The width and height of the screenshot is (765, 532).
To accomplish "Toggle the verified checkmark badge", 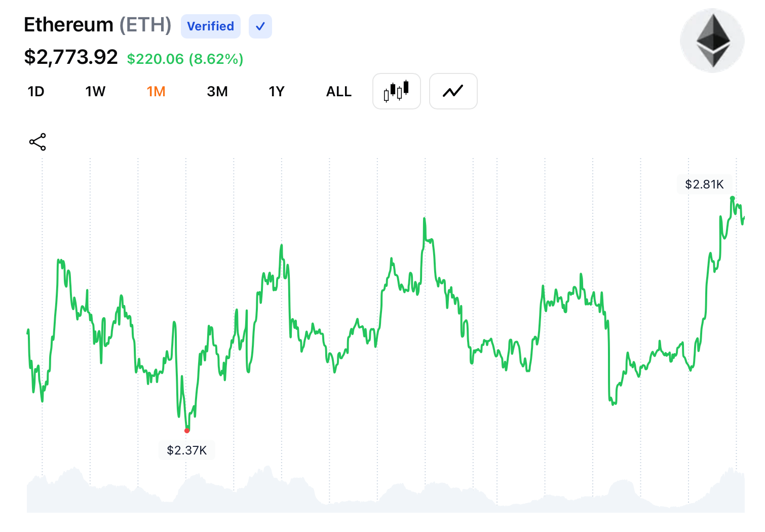I will [260, 26].
